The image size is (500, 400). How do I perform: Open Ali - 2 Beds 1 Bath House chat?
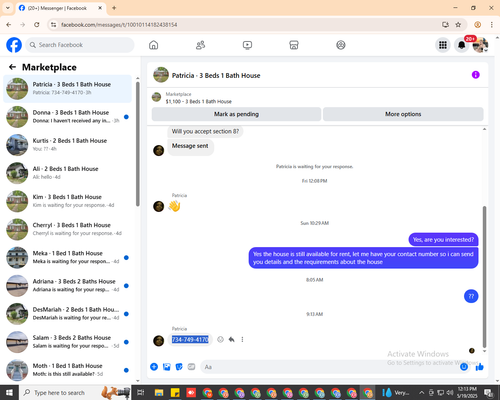67,173
